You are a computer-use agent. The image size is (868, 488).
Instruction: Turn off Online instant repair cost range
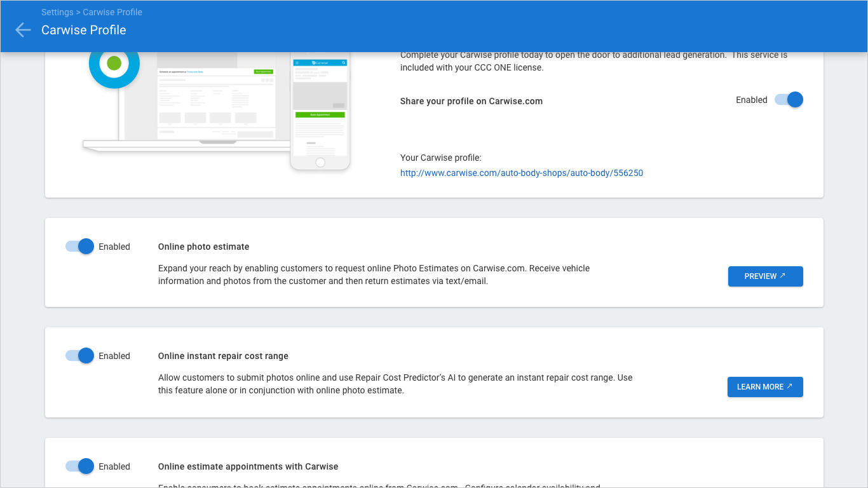click(80, 356)
